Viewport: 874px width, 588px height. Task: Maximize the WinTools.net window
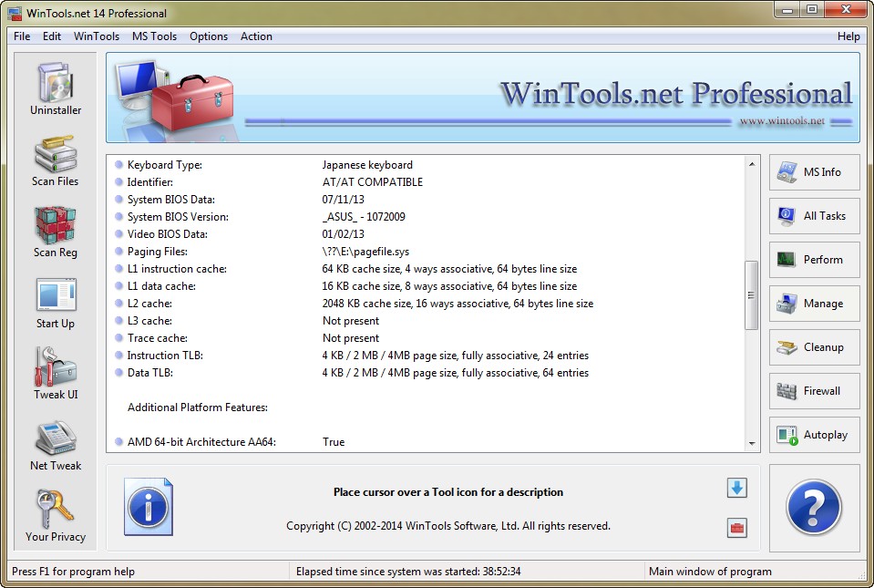(x=812, y=9)
